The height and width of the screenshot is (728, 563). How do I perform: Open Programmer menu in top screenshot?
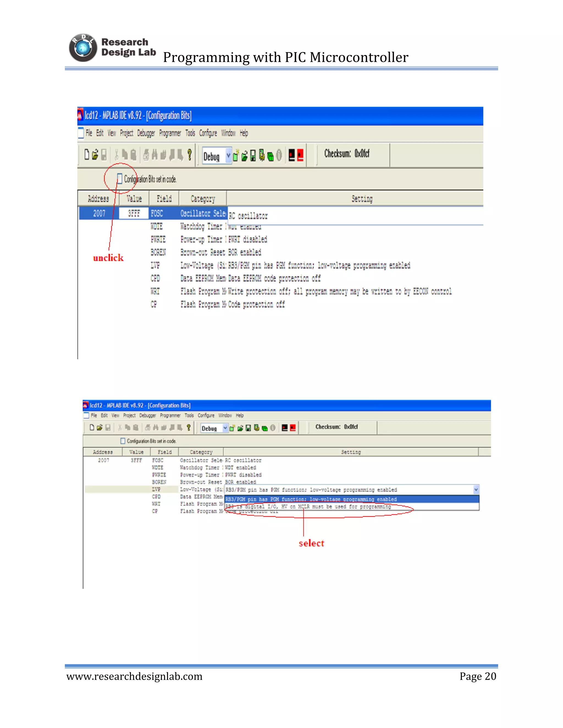[x=170, y=133]
